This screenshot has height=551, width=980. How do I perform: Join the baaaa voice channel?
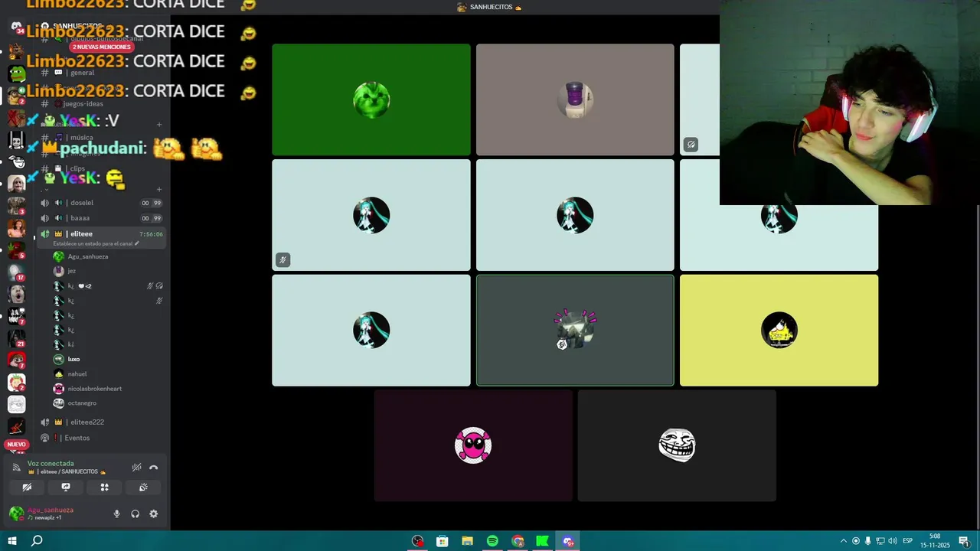[101, 218]
